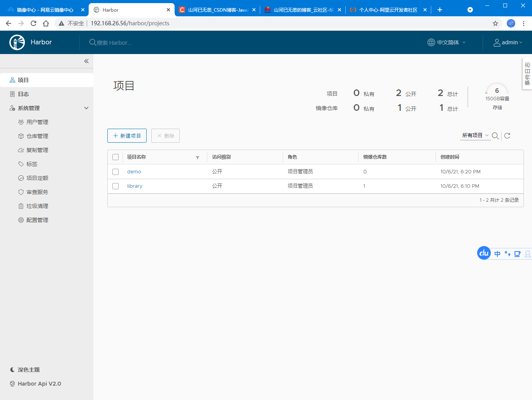The height and width of the screenshot is (400, 532).
Task: Open Harbor Api V2.0 link
Action: tap(39, 384)
